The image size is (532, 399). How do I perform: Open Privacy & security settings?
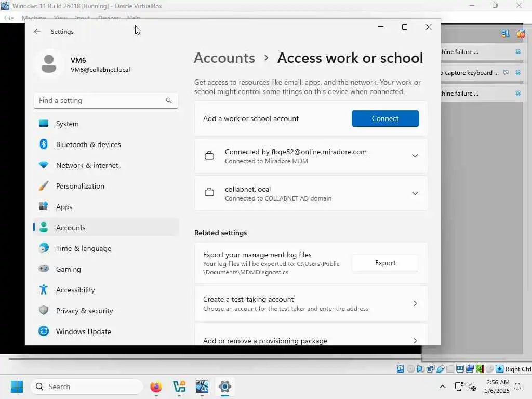(106, 311)
